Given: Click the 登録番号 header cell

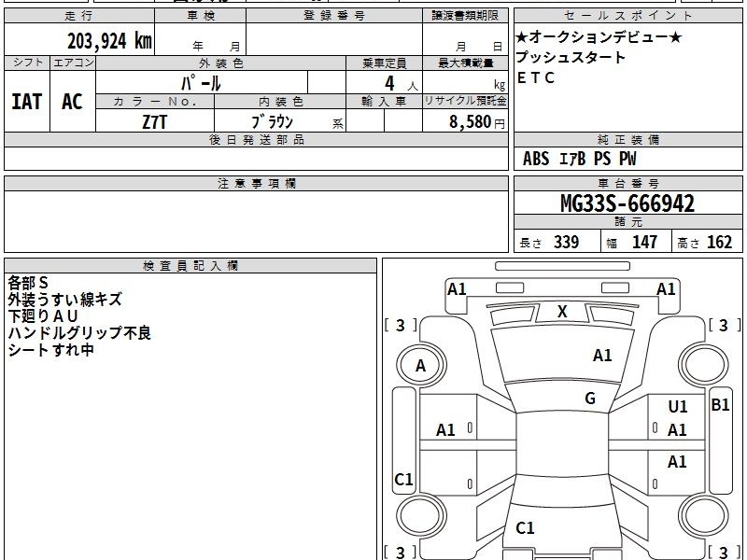Looking at the screenshot, I should point(334,16).
